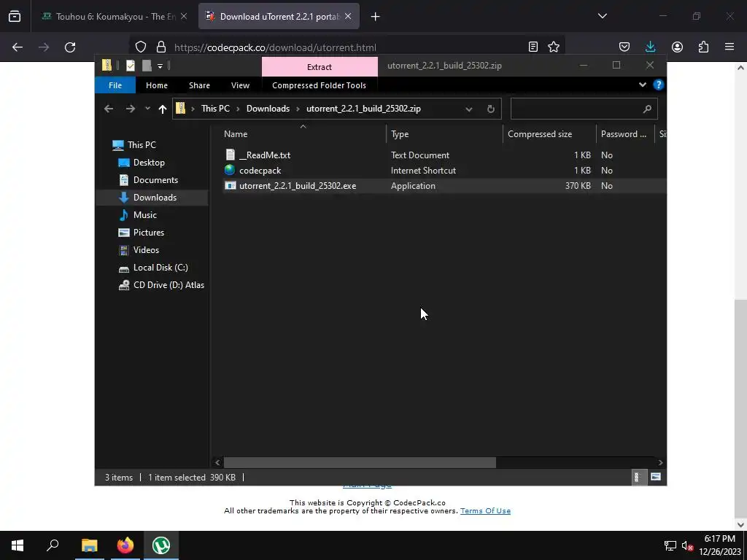This screenshot has height=560, width=747.
Task: Open Downloads in navigation pane
Action: pos(155,197)
